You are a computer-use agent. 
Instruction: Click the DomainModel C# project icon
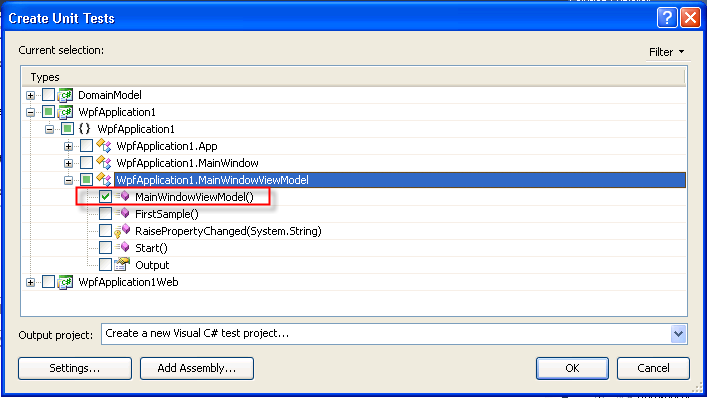click(x=65, y=95)
